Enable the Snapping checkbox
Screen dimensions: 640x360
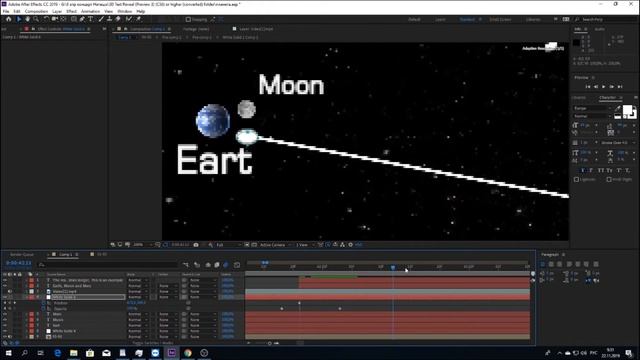[x=188, y=19]
